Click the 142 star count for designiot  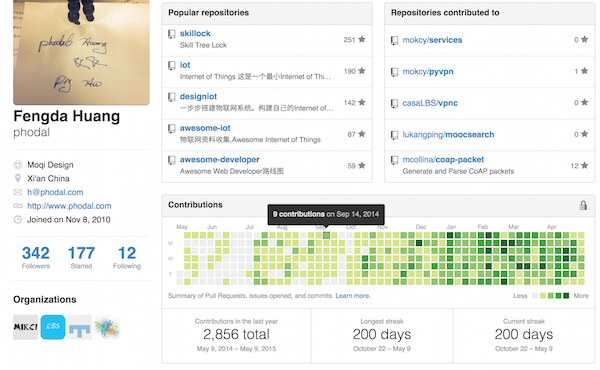pos(354,103)
